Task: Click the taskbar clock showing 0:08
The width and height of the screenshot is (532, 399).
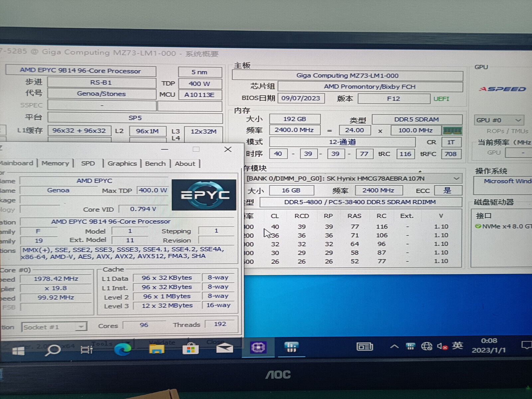Action: pyautogui.click(x=489, y=345)
